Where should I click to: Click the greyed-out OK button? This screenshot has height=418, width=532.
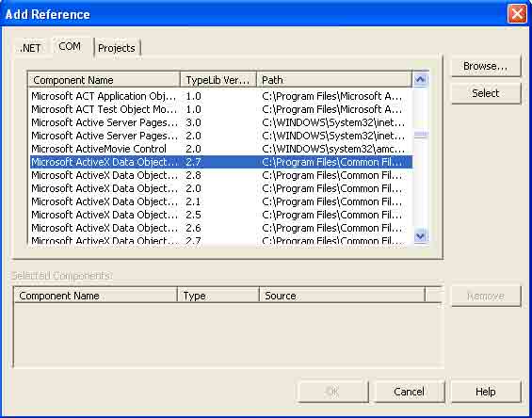[x=332, y=392]
